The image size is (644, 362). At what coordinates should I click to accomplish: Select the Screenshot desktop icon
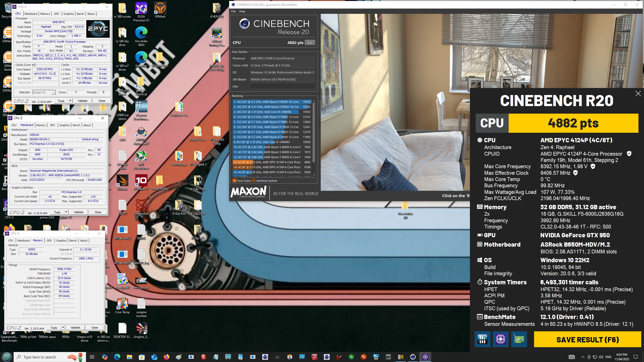tap(141, 207)
